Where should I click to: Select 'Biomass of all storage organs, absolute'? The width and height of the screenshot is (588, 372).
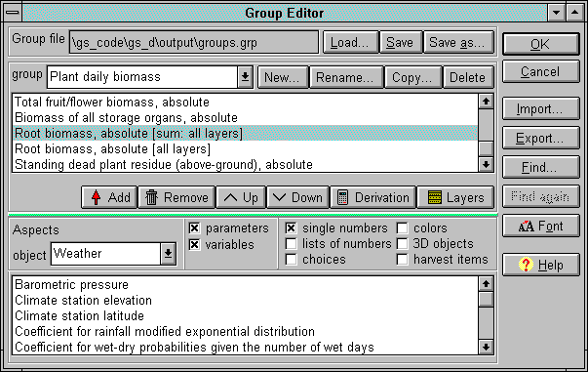(x=245, y=118)
